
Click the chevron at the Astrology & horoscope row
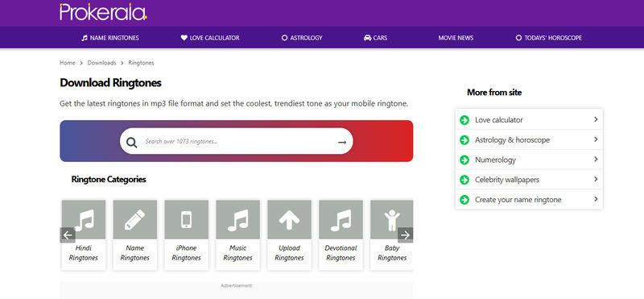596,139
